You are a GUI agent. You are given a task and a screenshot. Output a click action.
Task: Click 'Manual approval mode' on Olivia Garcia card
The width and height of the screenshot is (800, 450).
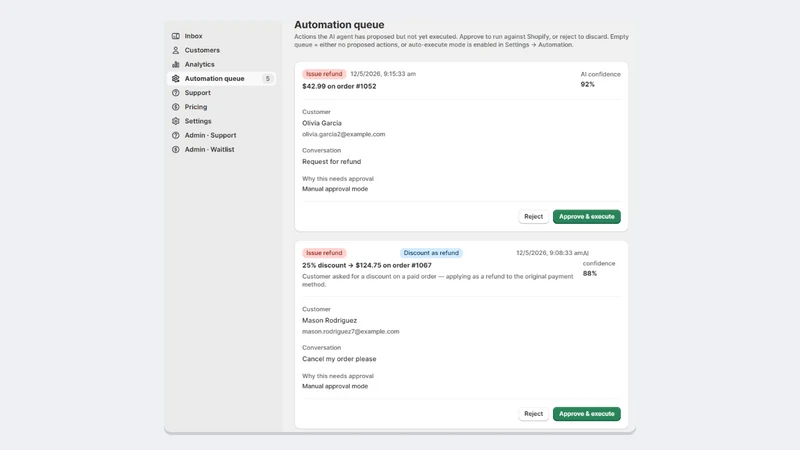(335, 189)
